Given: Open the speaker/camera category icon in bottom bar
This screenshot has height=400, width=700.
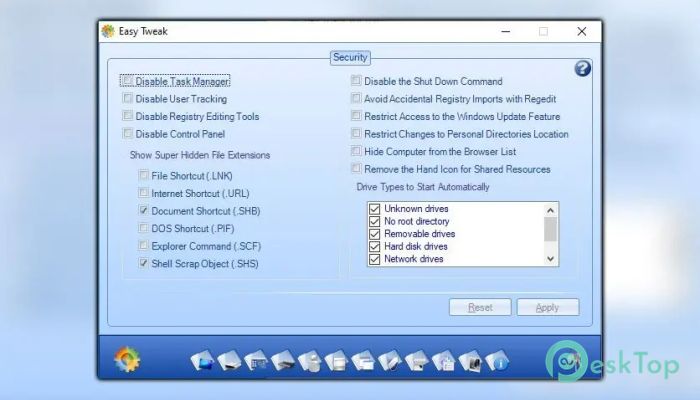Looking at the screenshot, I should (x=470, y=361).
